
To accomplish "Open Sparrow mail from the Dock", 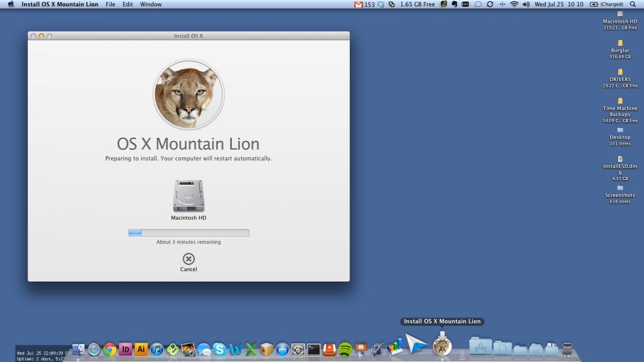I will point(416,344).
